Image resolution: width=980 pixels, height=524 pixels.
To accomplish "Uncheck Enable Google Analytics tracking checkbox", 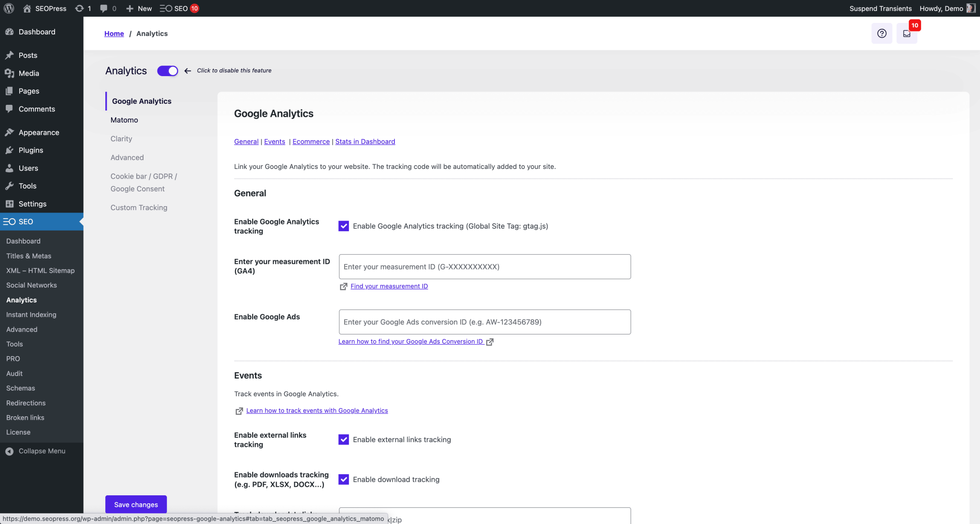I will 344,226.
